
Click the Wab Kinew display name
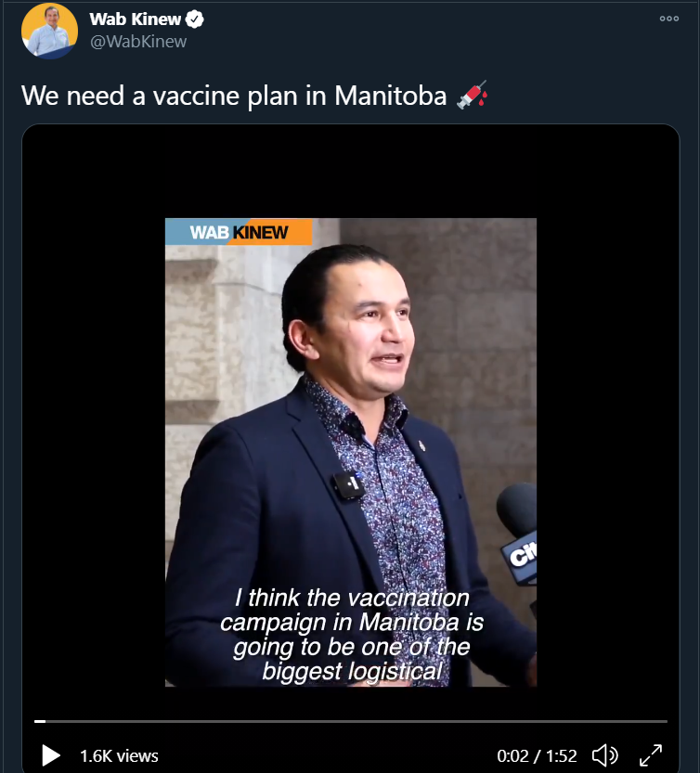point(136,19)
